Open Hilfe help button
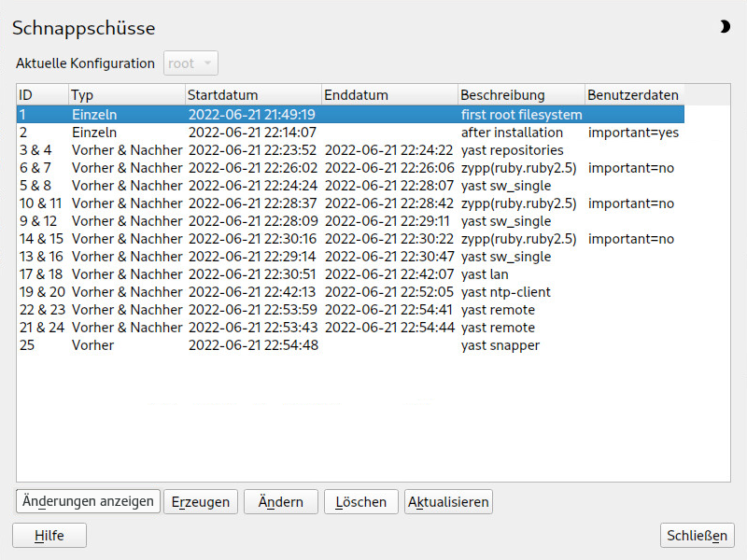The height and width of the screenshot is (560, 747). pos(49,535)
